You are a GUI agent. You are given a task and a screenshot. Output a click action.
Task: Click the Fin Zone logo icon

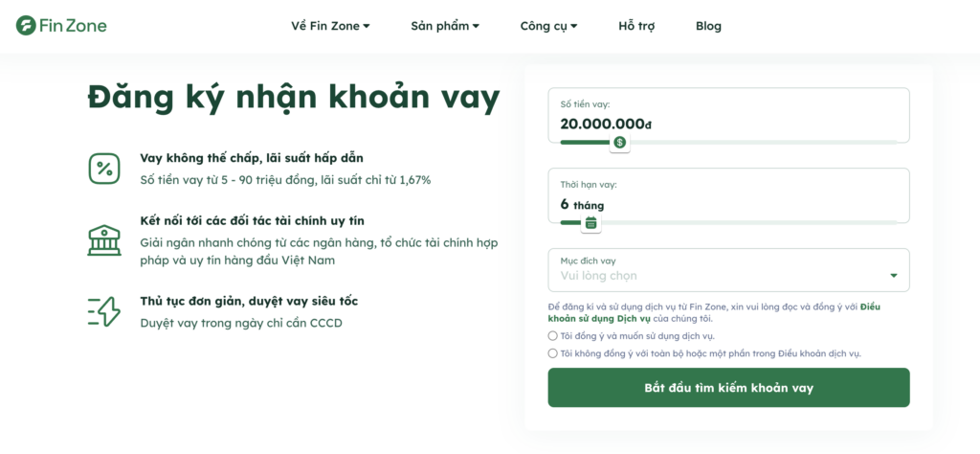click(x=26, y=26)
